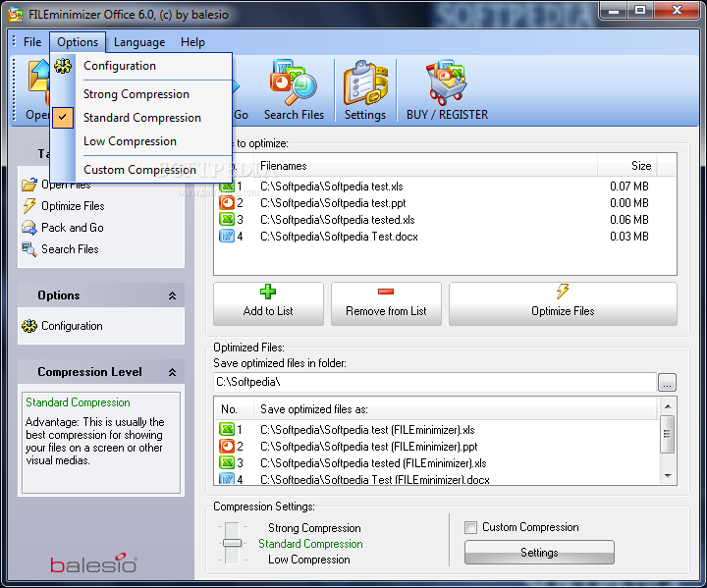Click the green Standard Compression heading in sidebar

point(78,402)
